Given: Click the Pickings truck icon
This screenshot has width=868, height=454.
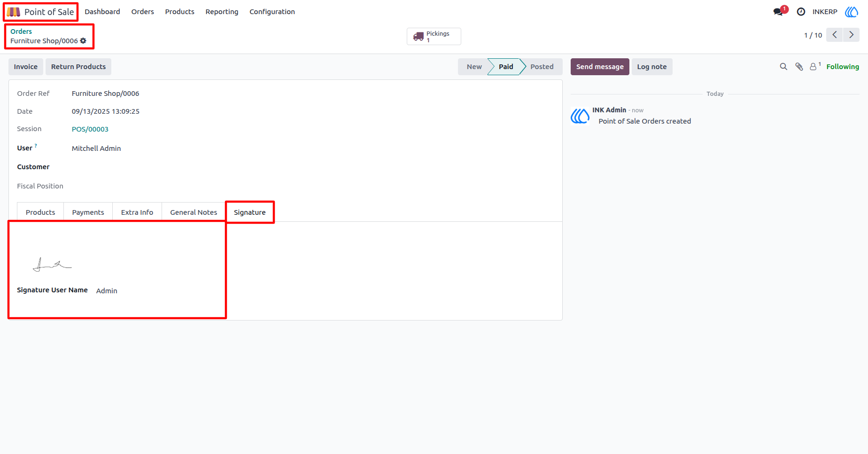Looking at the screenshot, I should pyautogui.click(x=418, y=36).
